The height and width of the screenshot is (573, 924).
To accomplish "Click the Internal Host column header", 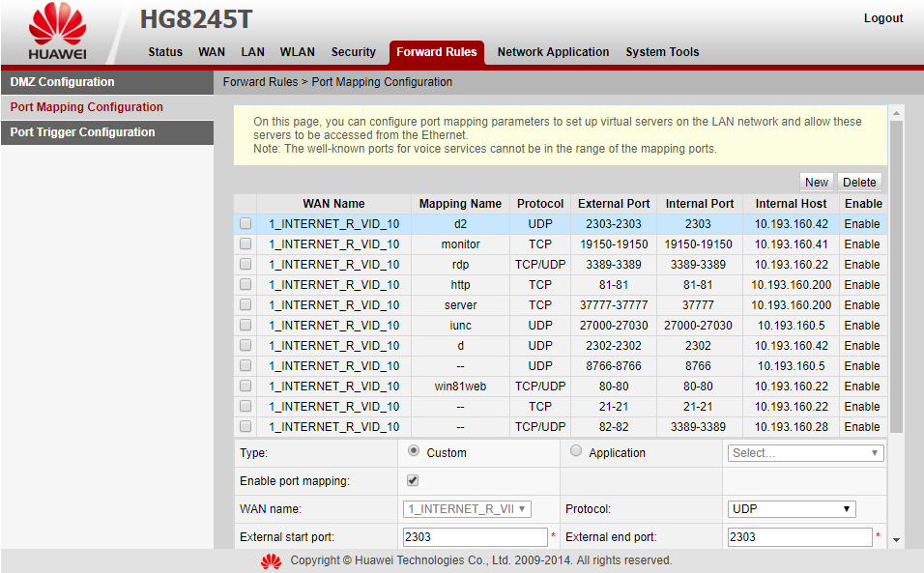I will click(x=791, y=204).
